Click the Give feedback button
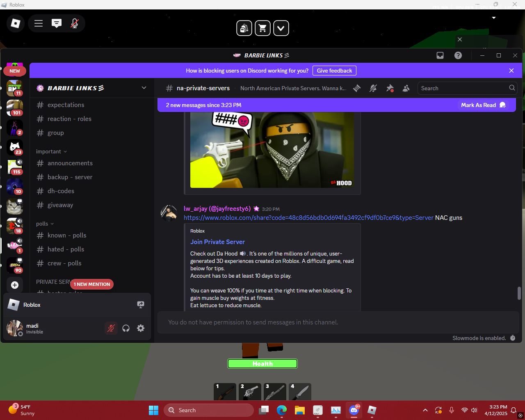Screen dimensions: 525x420 pyautogui.click(x=334, y=71)
